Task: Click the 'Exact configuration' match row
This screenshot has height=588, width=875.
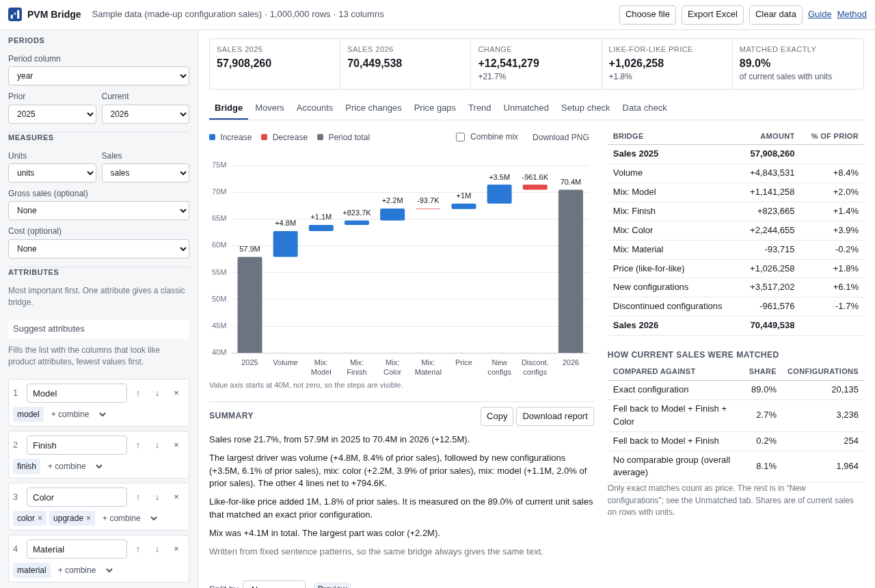Action: (736, 390)
